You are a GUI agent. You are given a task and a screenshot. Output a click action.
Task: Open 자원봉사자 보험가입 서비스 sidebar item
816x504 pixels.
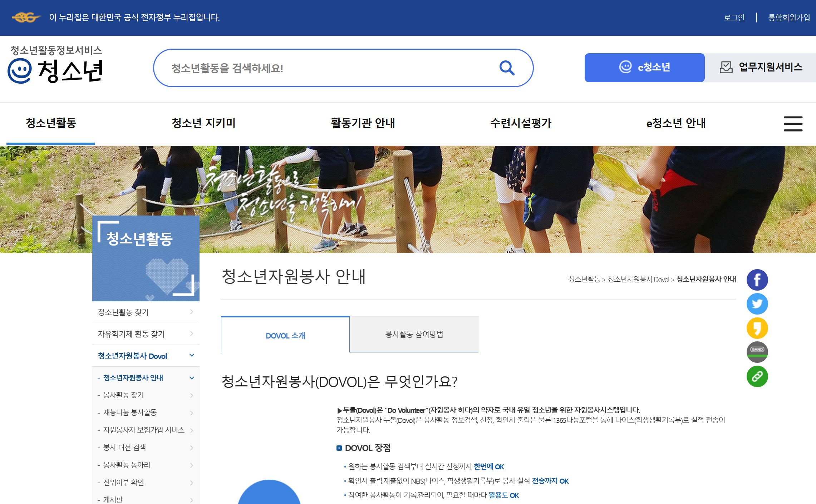point(146,430)
